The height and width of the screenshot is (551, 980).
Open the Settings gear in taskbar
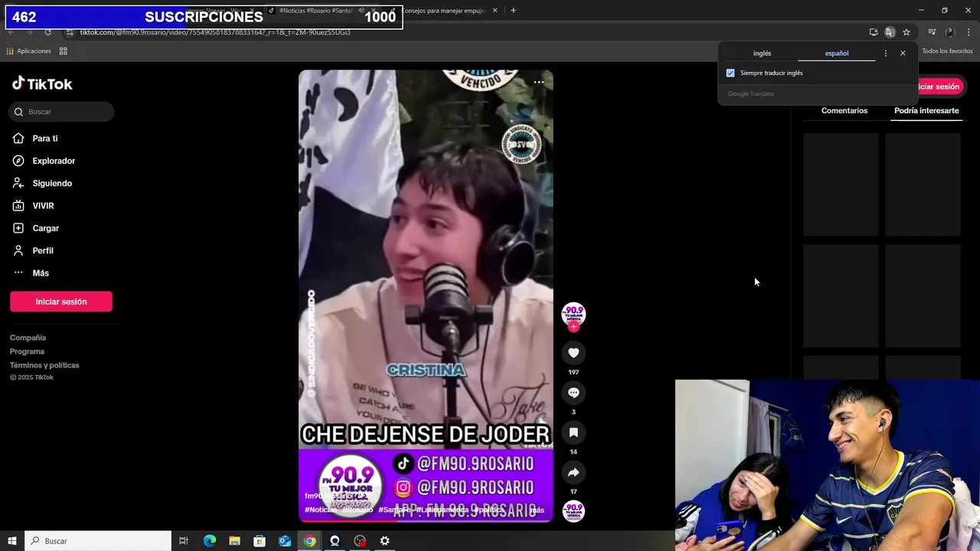coord(385,541)
